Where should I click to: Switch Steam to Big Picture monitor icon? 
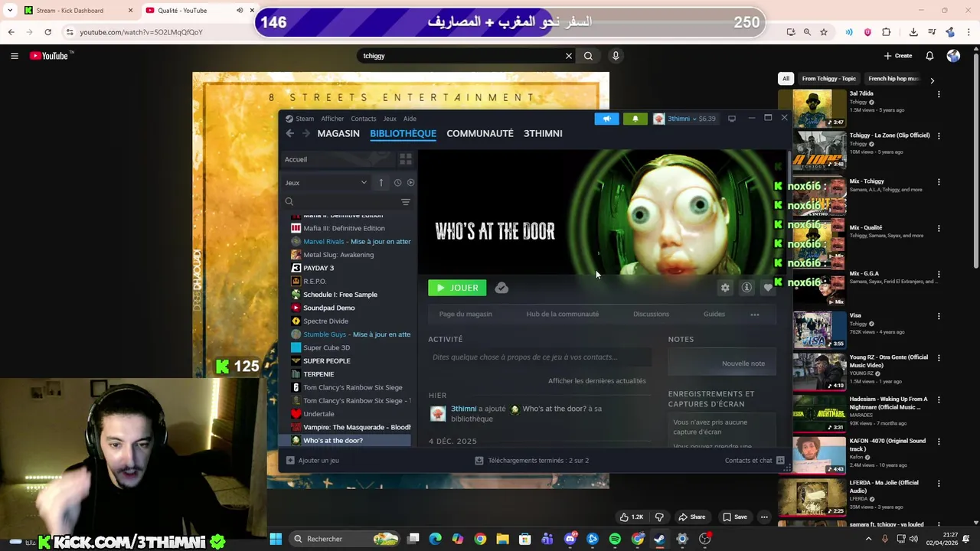click(732, 119)
